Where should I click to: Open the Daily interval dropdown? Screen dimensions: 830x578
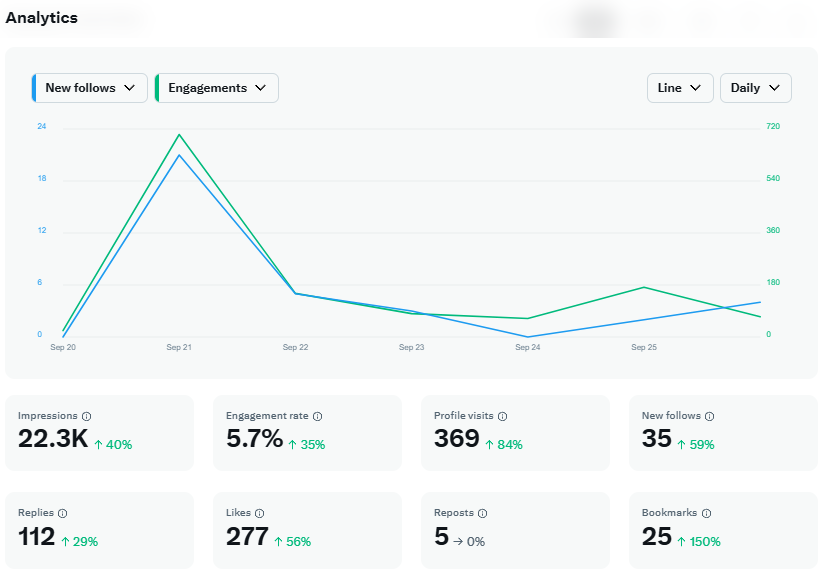click(756, 88)
